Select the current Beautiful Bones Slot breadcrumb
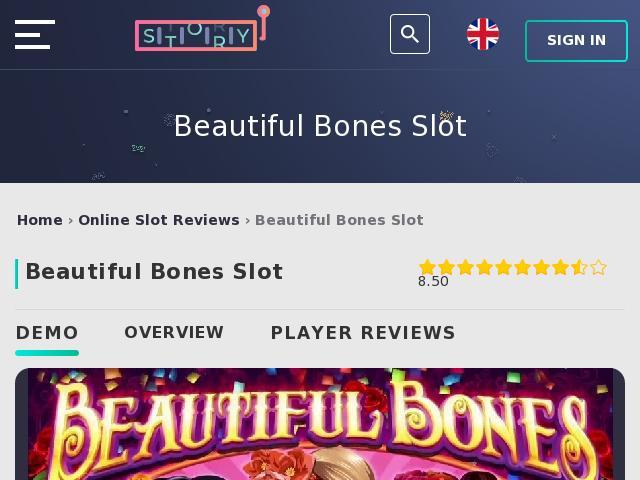The width and height of the screenshot is (640, 480). tap(339, 220)
